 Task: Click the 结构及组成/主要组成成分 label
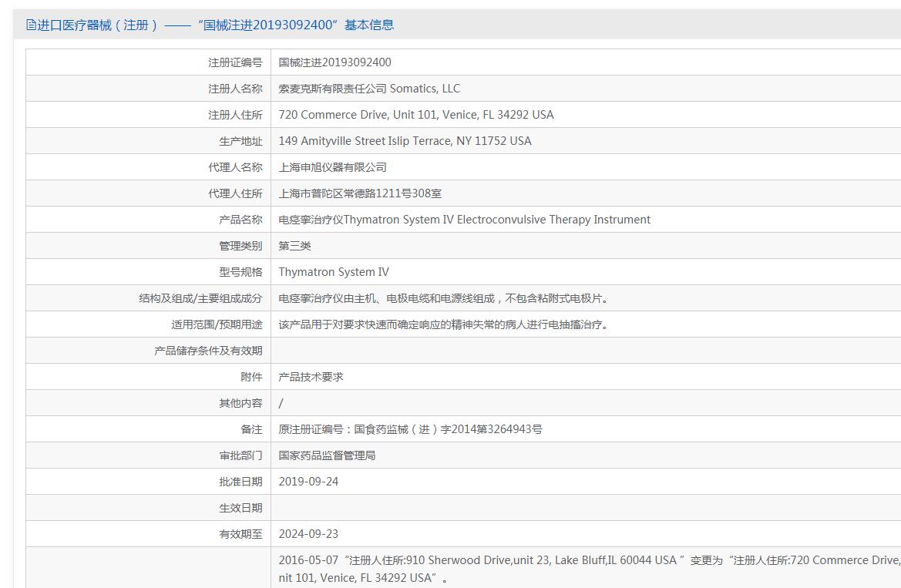pyautogui.click(x=200, y=298)
